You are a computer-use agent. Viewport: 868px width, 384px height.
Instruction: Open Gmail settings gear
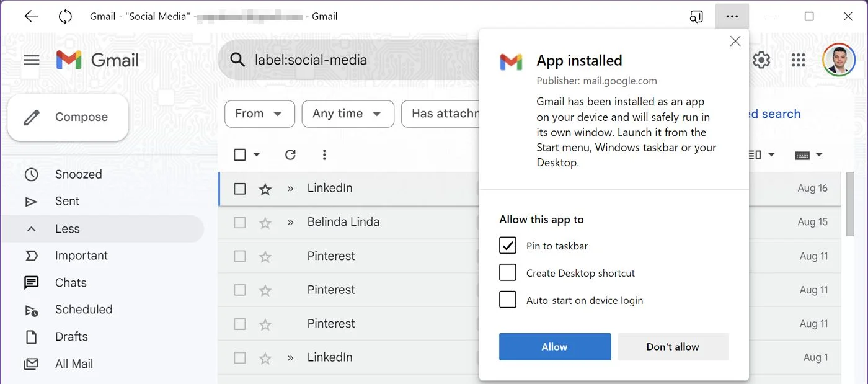pos(761,60)
